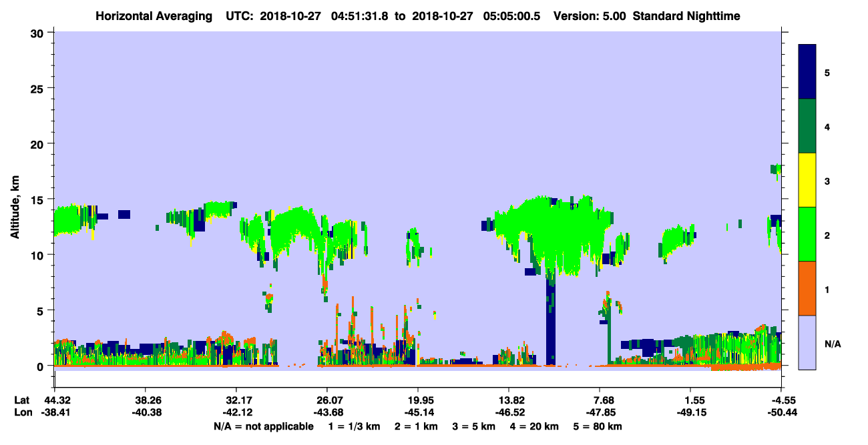Click legend text "4 = 20 km"
Screen dimensions: 868x445
coord(534,426)
